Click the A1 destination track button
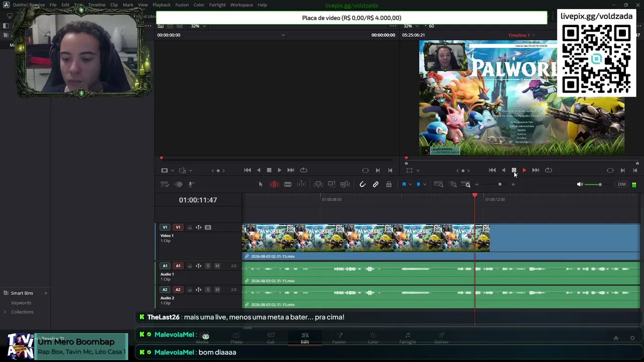 point(178,266)
